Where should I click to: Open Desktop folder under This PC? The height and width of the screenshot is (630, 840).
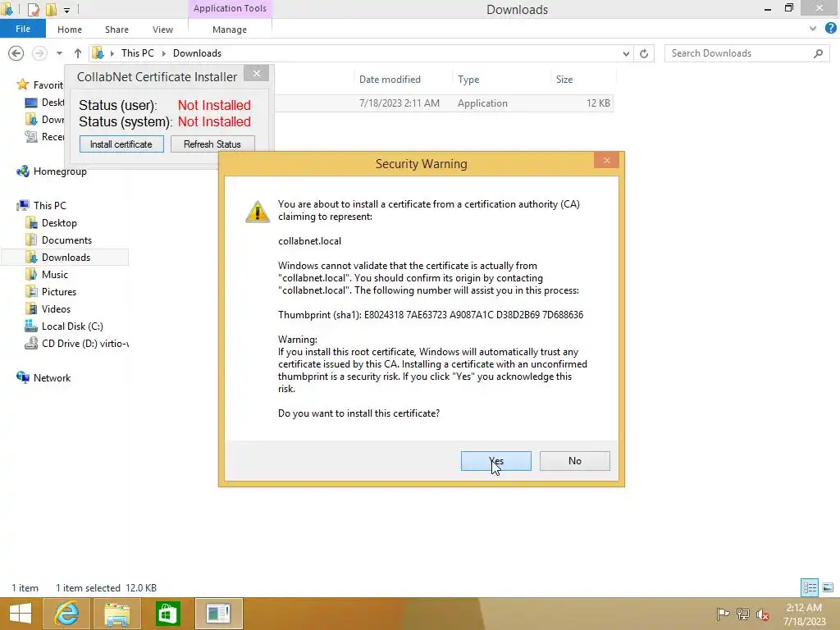pos(59,223)
